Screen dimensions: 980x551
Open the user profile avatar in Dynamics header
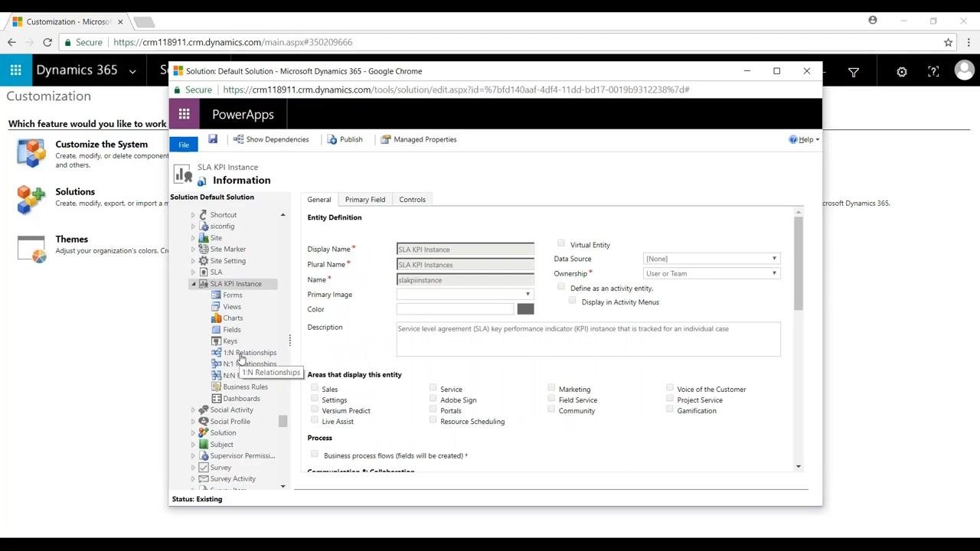(x=965, y=70)
